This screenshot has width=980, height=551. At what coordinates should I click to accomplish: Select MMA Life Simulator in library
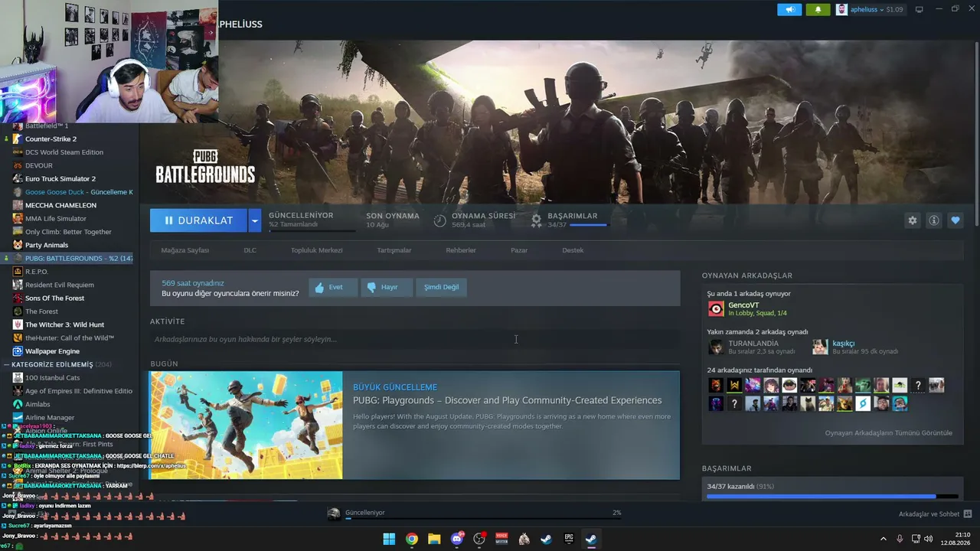pyautogui.click(x=56, y=219)
